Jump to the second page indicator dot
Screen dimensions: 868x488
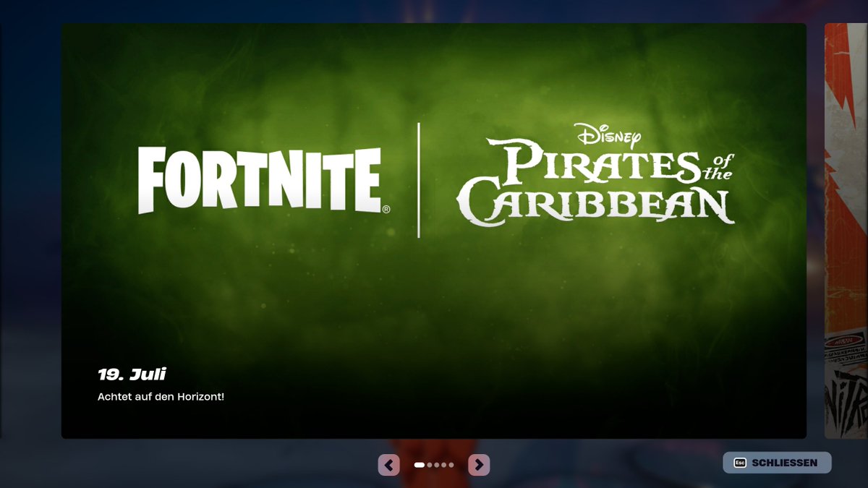(x=430, y=465)
